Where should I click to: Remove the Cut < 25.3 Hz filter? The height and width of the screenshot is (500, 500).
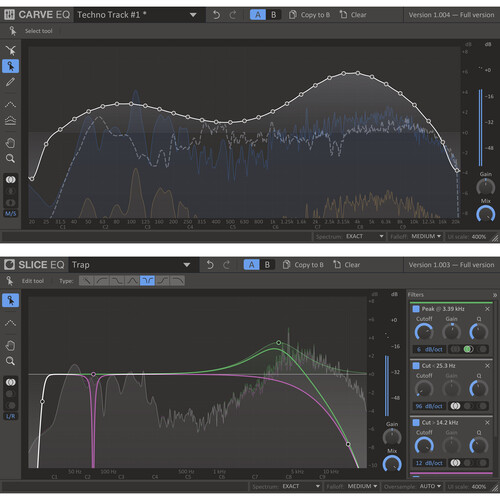pyautogui.click(x=487, y=366)
